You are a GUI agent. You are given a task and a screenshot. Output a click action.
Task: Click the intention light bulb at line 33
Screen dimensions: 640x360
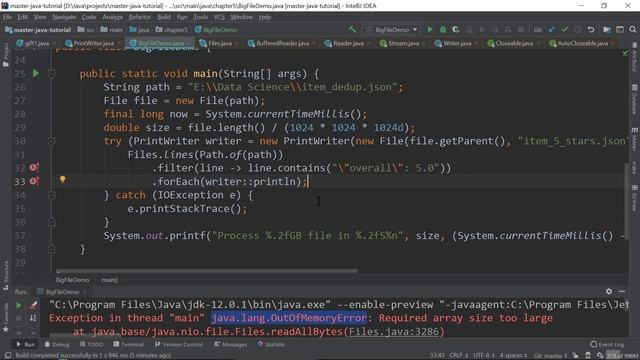pos(62,179)
